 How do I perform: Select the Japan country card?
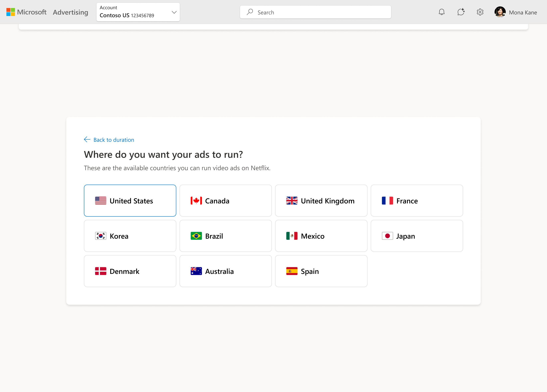(417, 236)
